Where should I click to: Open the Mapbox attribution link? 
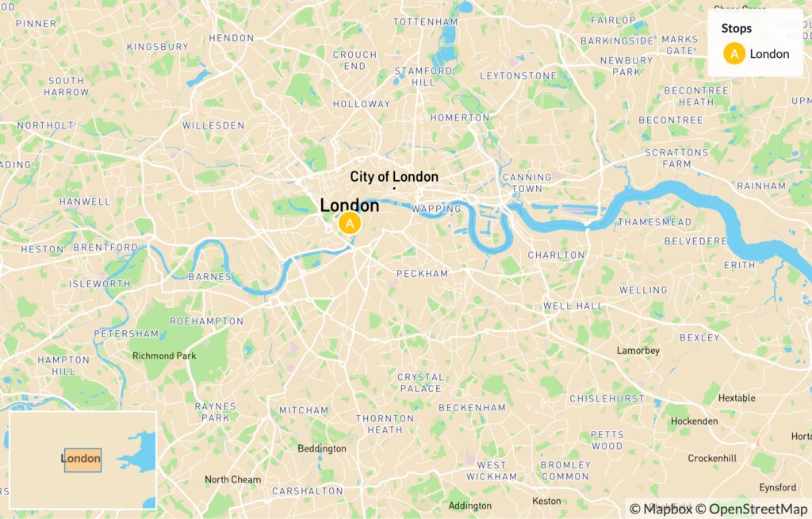pos(661,509)
